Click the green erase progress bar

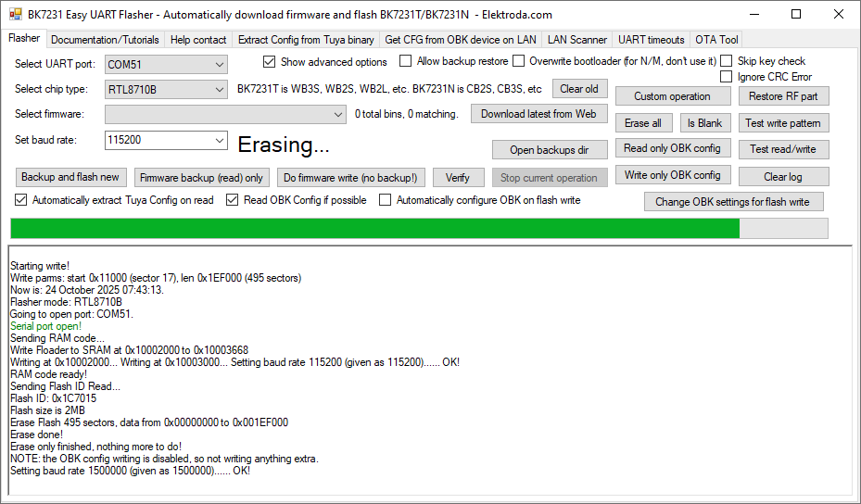coord(419,229)
